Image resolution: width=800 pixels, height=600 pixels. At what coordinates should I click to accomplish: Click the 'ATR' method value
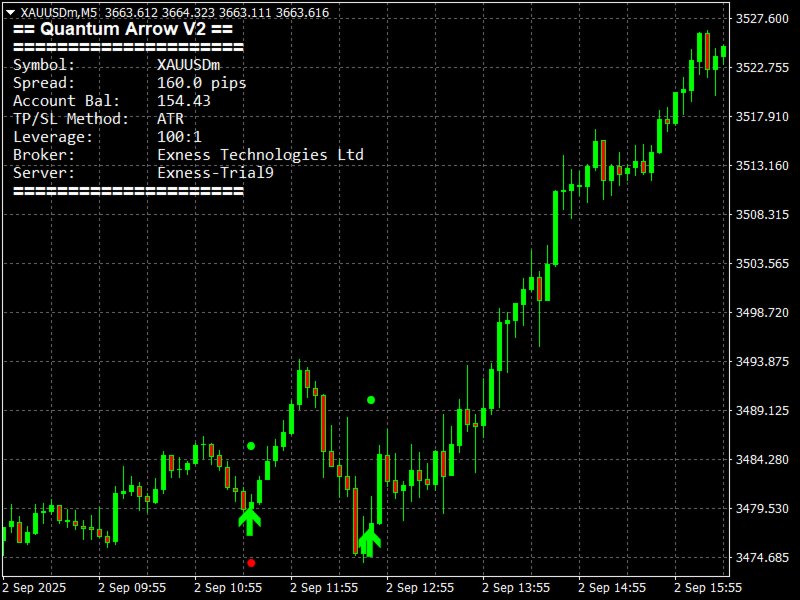[x=170, y=119]
